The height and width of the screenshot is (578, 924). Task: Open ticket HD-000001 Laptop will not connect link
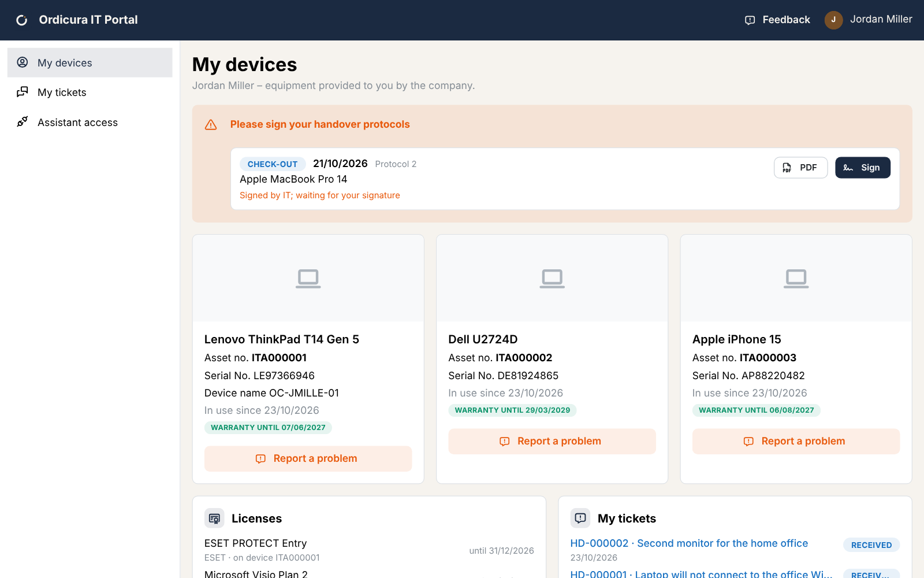point(701,573)
